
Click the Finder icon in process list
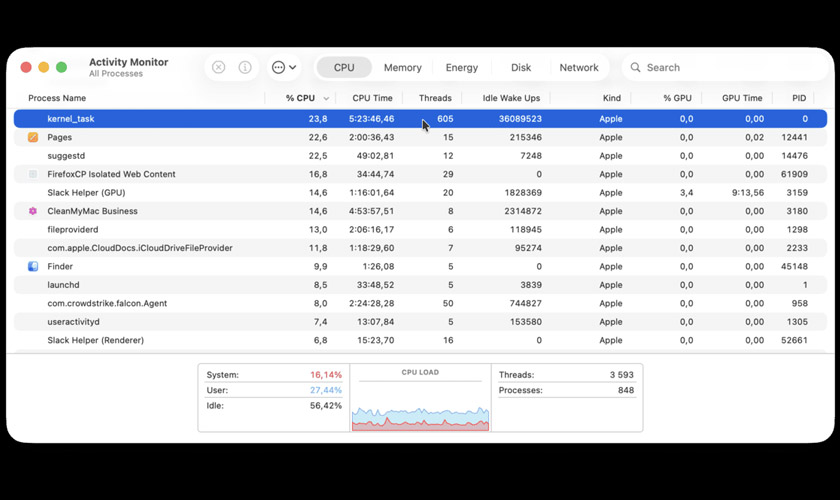point(33,266)
